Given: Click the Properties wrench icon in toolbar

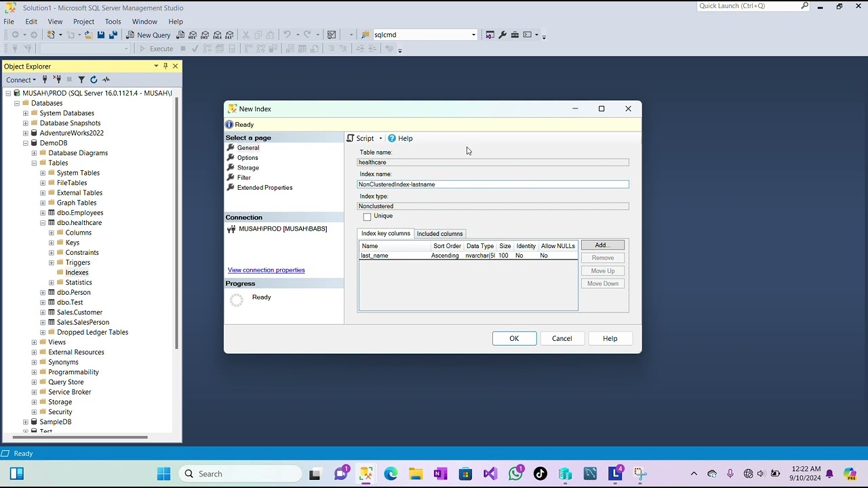Looking at the screenshot, I should pyautogui.click(x=502, y=35).
